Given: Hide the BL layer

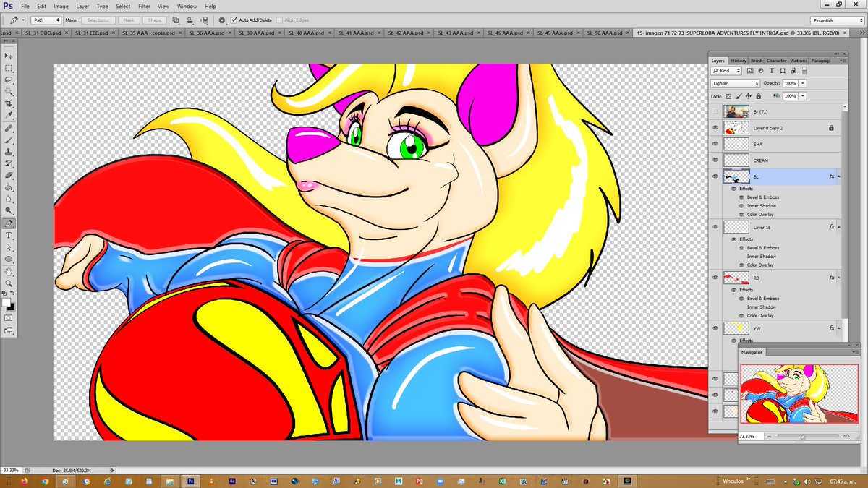Looking at the screenshot, I should pos(715,176).
